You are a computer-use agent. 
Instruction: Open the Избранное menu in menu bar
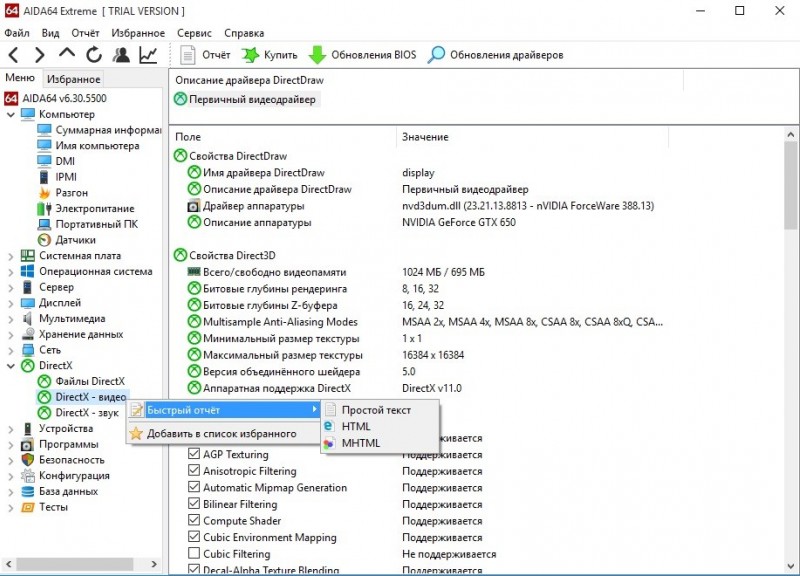[138, 33]
